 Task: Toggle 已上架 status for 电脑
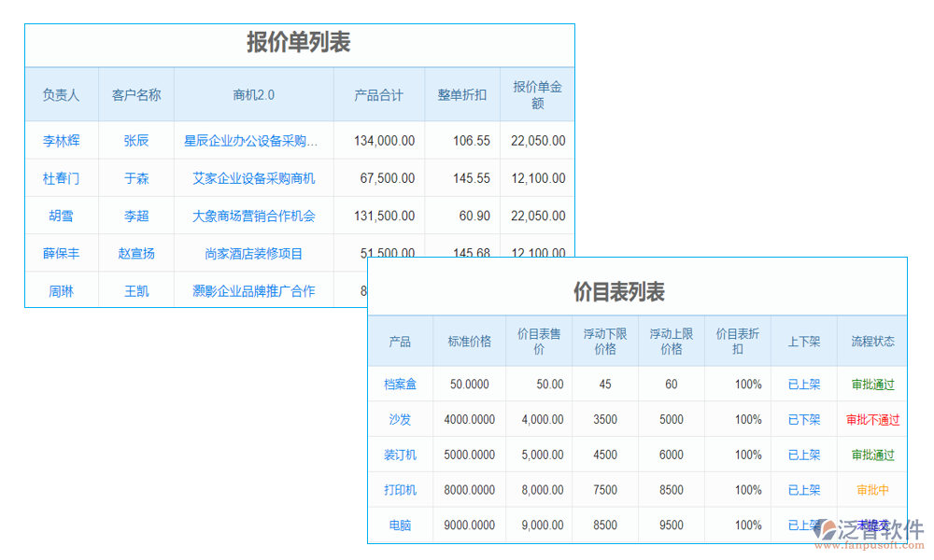coord(802,525)
